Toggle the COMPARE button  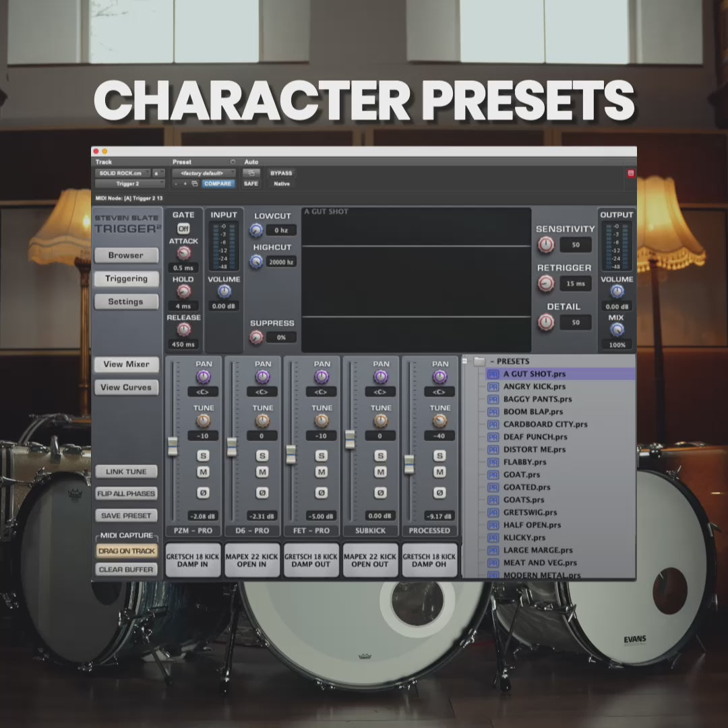coord(218,184)
